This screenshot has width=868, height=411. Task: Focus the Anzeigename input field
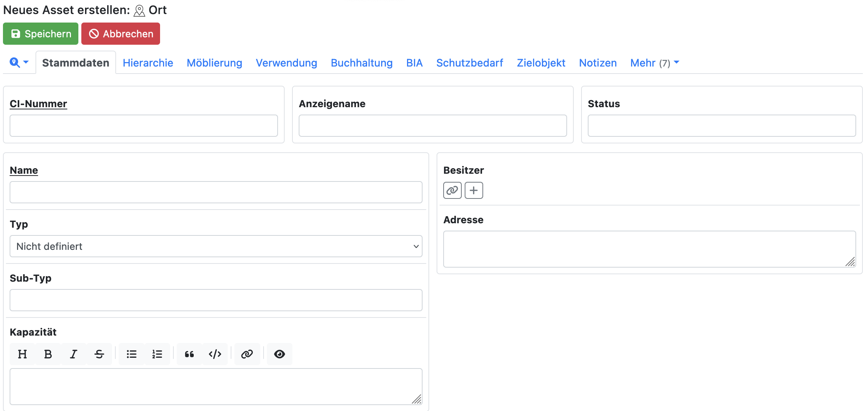point(433,126)
